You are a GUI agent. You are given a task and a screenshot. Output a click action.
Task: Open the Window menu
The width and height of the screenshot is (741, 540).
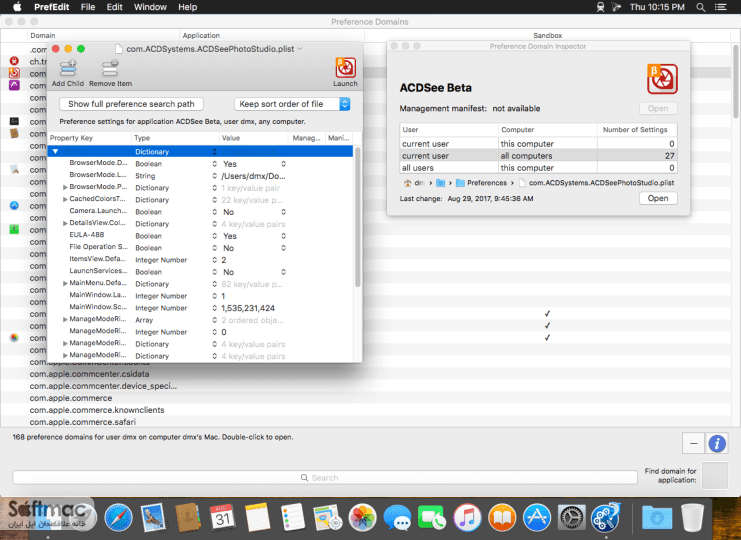point(150,7)
